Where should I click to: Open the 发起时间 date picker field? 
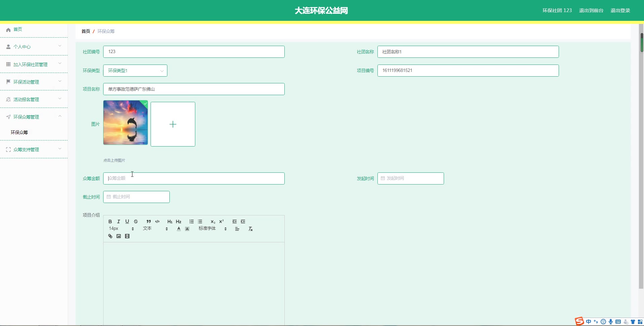(410, 178)
